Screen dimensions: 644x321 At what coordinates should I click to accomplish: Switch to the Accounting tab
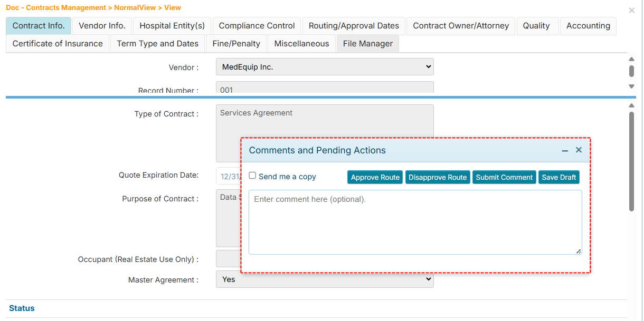click(588, 25)
